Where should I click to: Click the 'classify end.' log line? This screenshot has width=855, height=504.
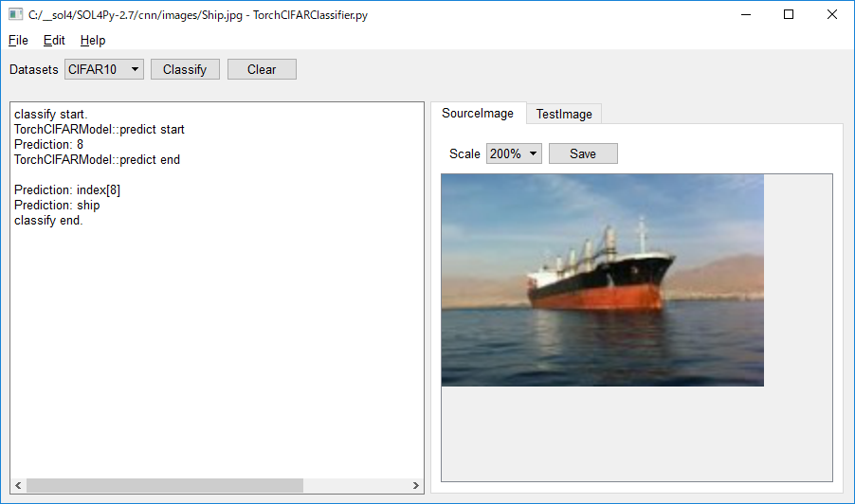(x=48, y=221)
